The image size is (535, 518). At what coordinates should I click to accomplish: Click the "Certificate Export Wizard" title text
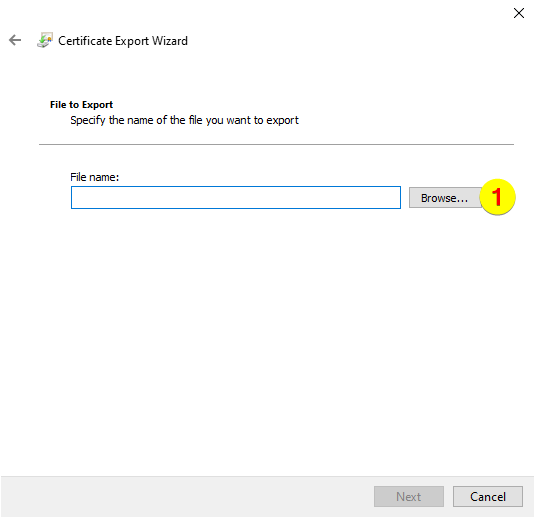point(123,41)
